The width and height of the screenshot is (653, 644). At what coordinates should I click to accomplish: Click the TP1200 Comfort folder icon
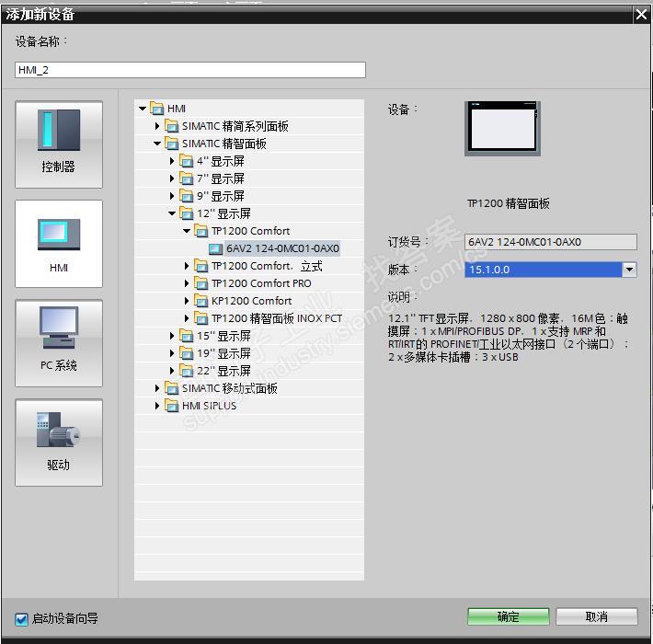click(201, 231)
